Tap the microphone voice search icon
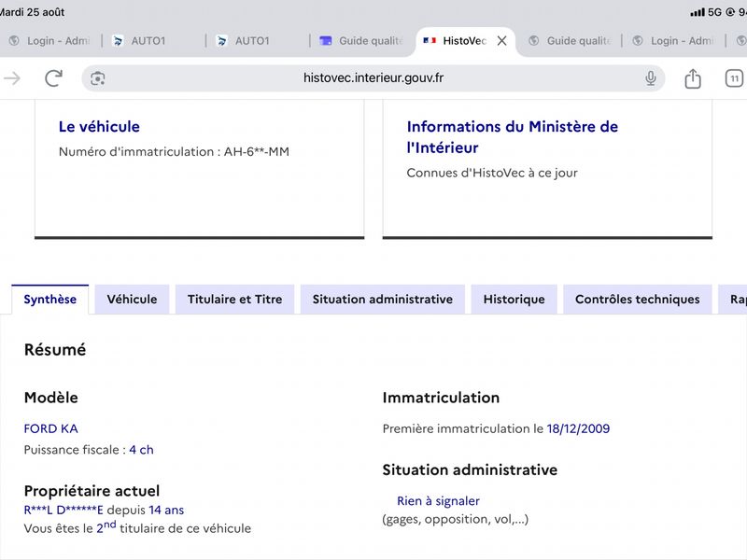Screen dimensions: 747x560 pyautogui.click(x=650, y=78)
